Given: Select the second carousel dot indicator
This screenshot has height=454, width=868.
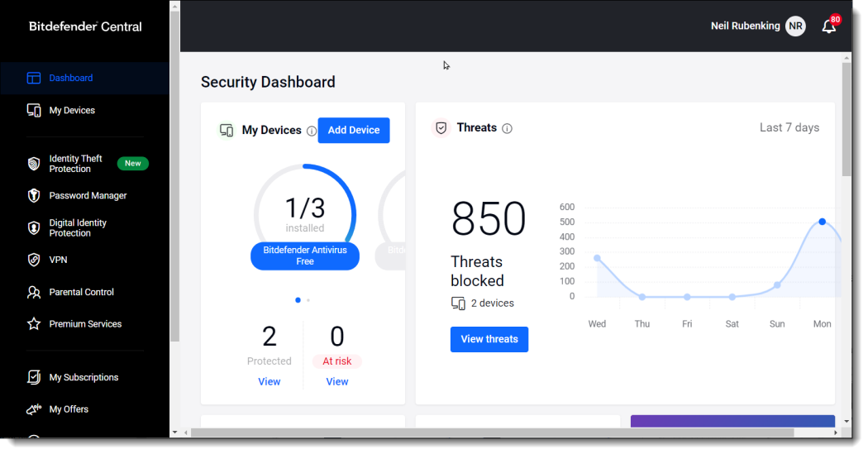Looking at the screenshot, I should [308, 300].
